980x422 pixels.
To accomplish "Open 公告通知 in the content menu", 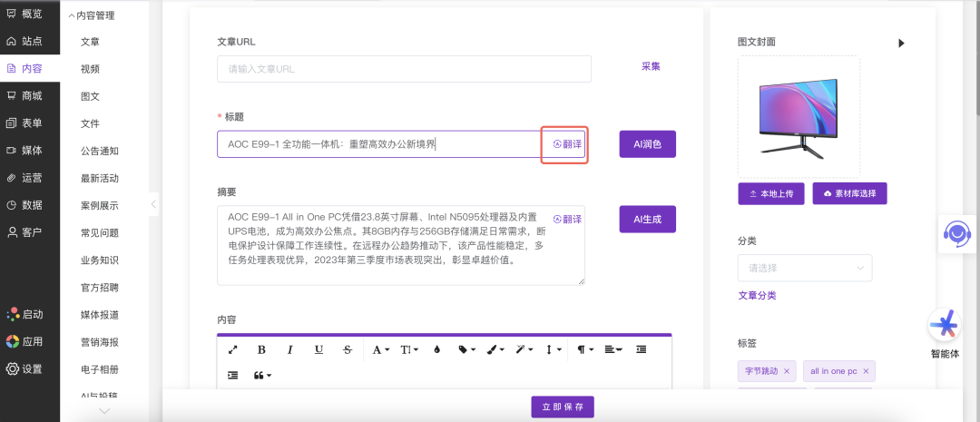I will (100, 151).
